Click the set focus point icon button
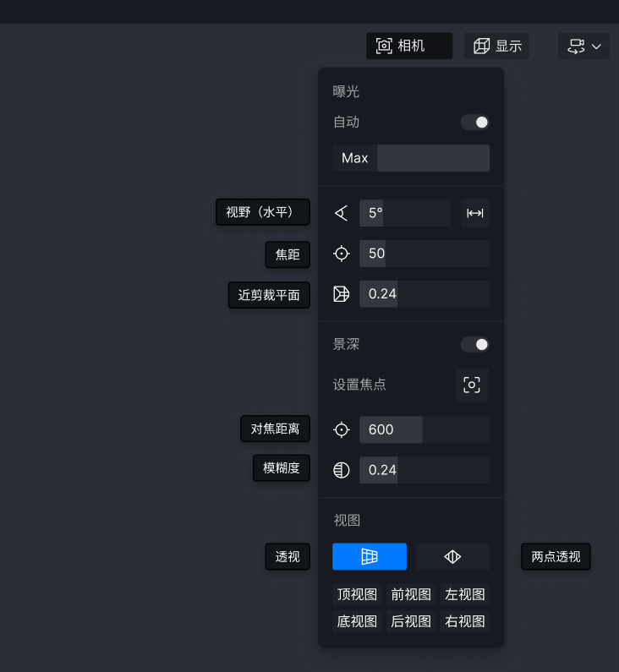619x672 pixels. [x=472, y=385]
